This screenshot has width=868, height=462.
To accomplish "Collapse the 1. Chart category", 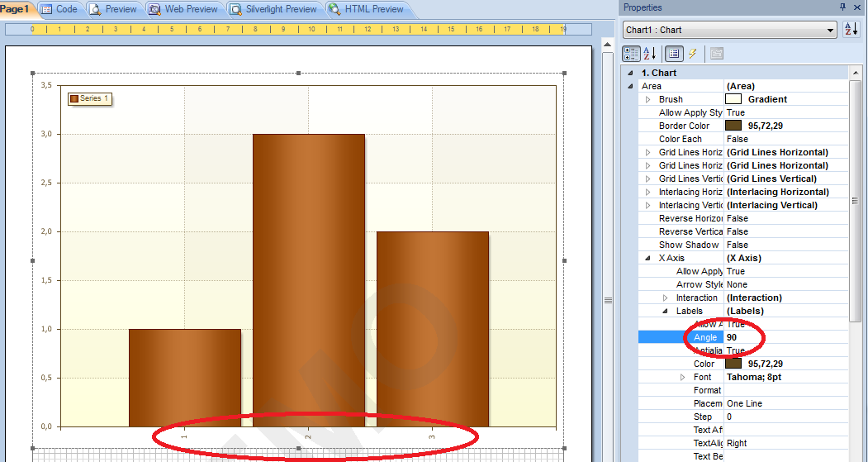I will (630, 73).
